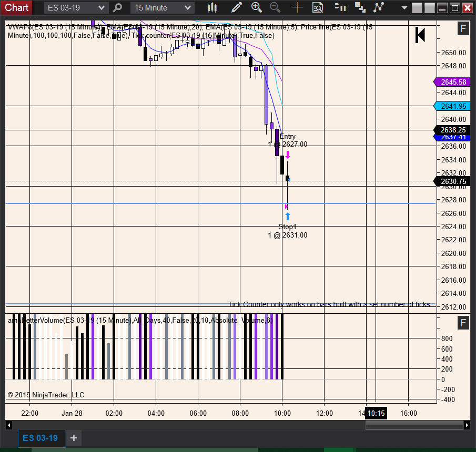Click the F button on volume panel
476x452 pixels.
coord(463,323)
